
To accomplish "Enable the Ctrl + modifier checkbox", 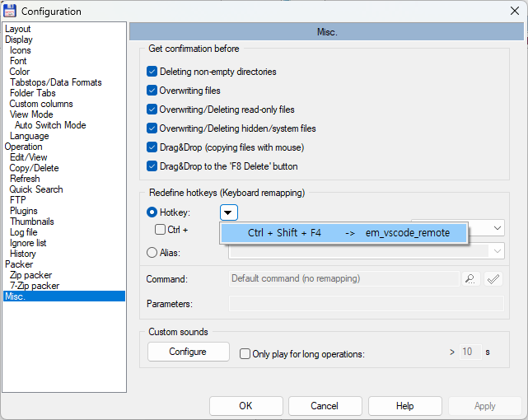I will tap(161, 230).
